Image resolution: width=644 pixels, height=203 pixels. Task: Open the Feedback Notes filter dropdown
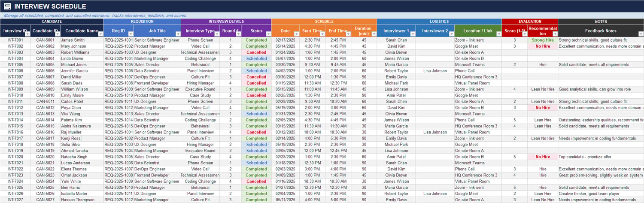coord(641,34)
